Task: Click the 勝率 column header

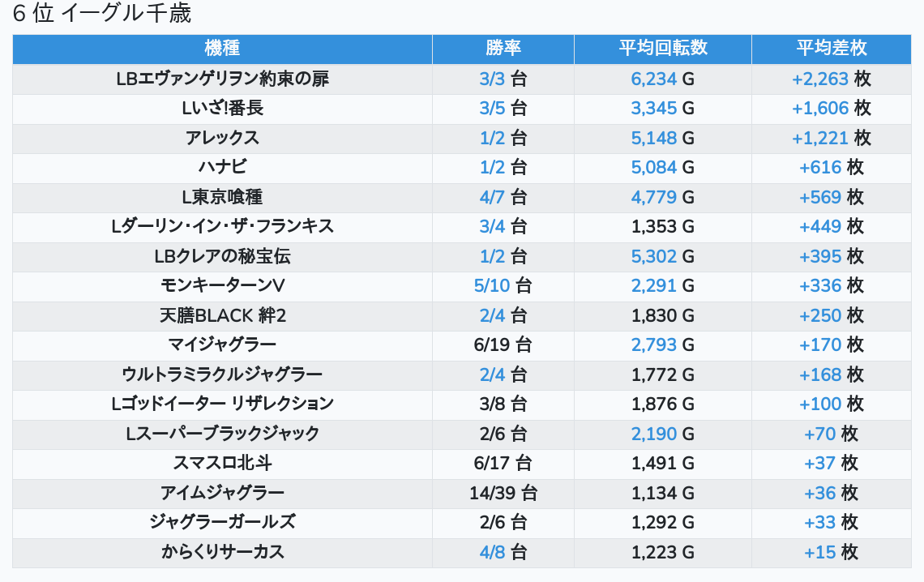Action: (503, 49)
